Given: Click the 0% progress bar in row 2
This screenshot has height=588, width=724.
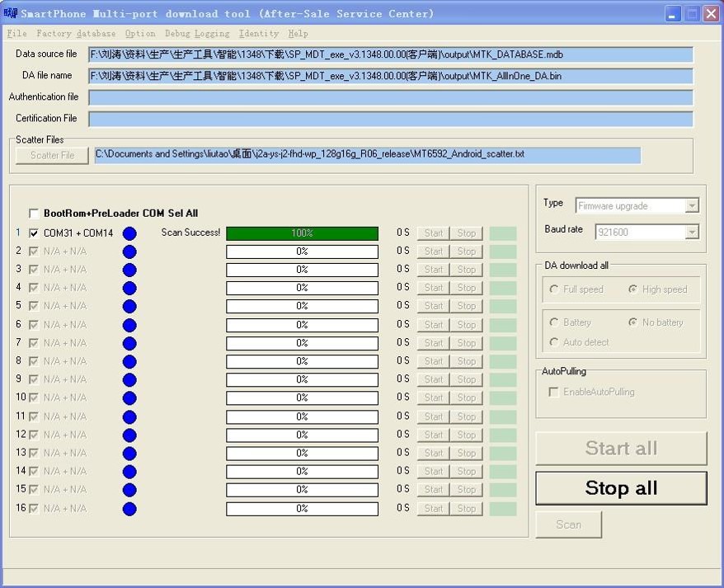Looking at the screenshot, I should click(303, 252).
